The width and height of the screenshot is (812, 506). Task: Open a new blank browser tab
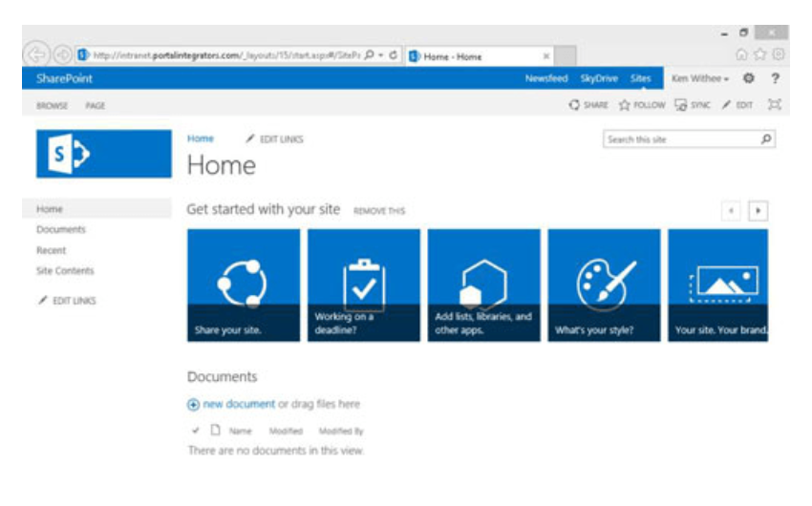(565, 56)
